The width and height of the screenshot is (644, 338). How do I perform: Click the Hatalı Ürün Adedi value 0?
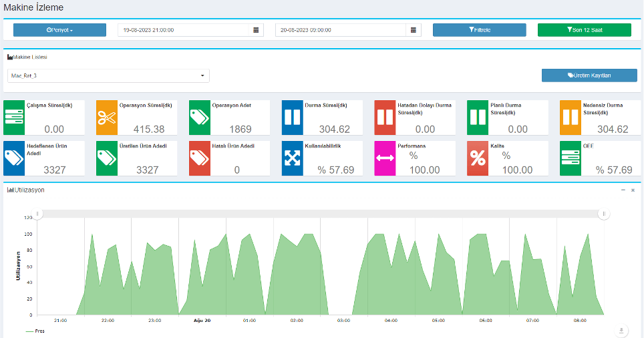pos(237,170)
